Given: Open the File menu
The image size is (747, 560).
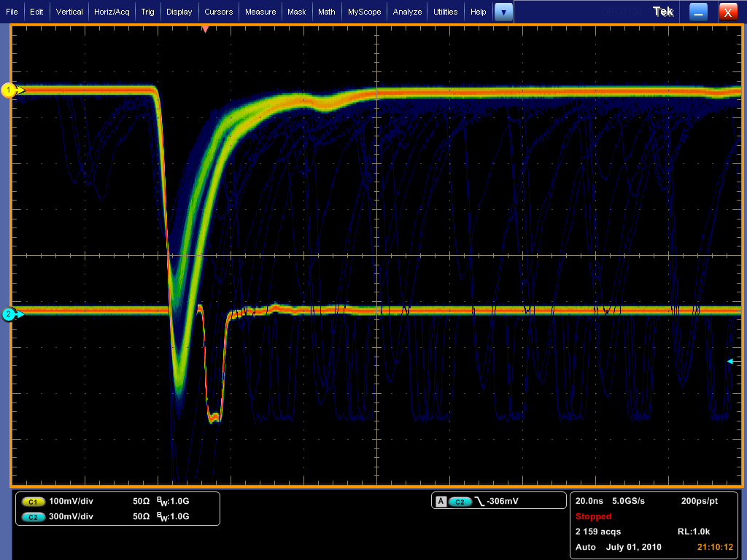Looking at the screenshot, I should [x=12, y=12].
